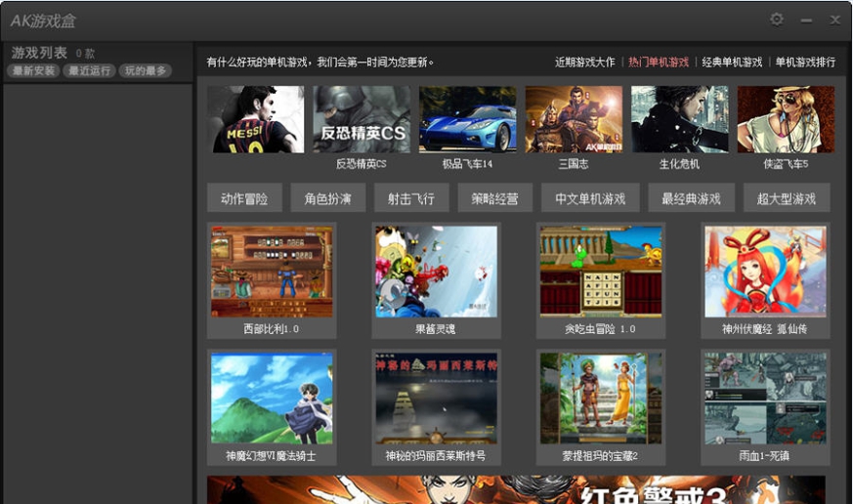Select the 玩的最多 filter
853x504 pixels.
pos(146,70)
